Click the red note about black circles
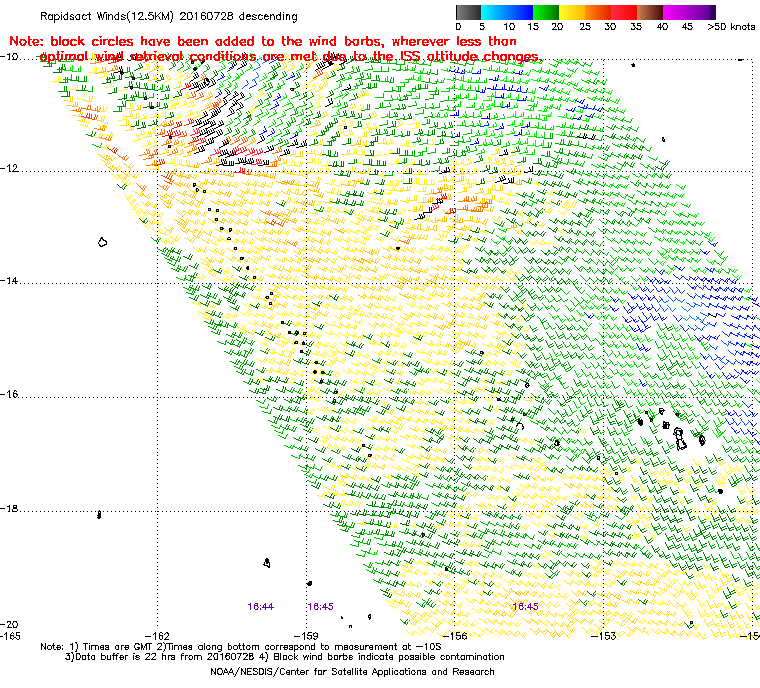Screen dimensions: 760x688 coord(276,49)
